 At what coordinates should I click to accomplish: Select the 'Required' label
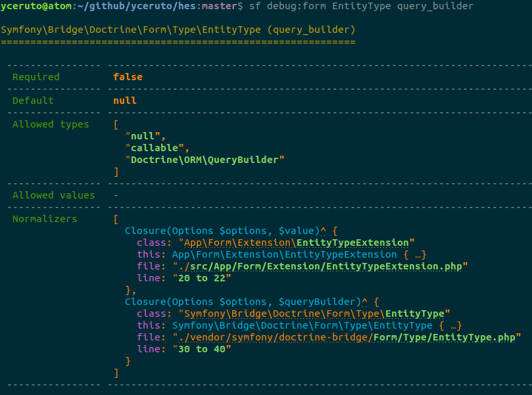pos(36,77)
